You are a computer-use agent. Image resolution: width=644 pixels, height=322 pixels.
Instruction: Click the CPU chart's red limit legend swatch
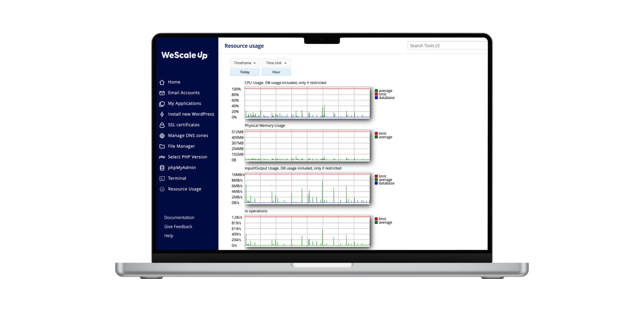[376, 94]
